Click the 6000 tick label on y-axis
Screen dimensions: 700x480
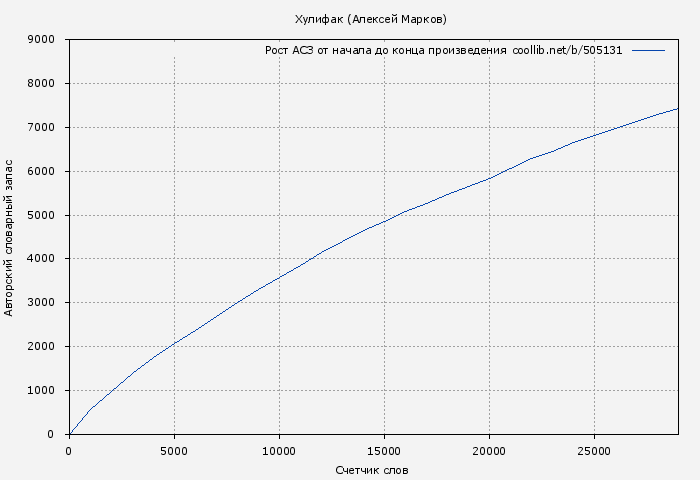coord(46,172)
